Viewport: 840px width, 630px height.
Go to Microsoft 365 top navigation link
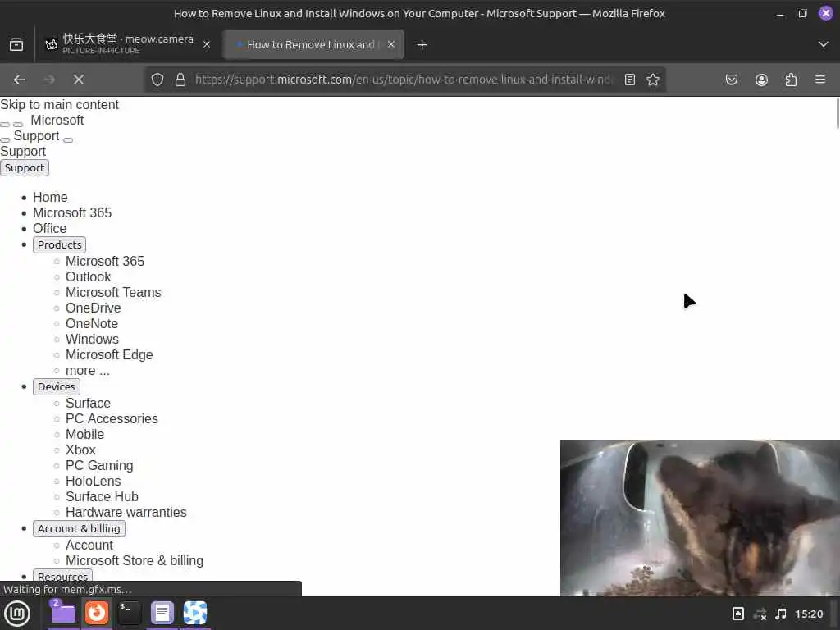click(72, 212)
